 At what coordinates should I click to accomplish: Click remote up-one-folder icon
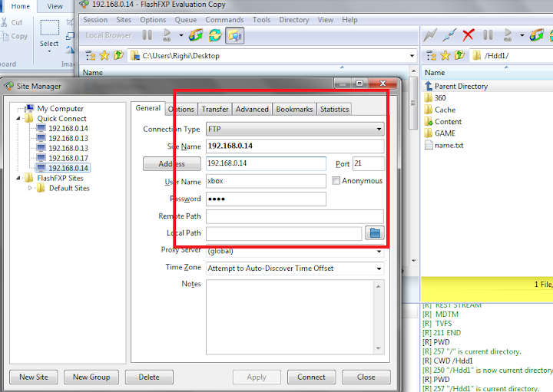[459, 56]
